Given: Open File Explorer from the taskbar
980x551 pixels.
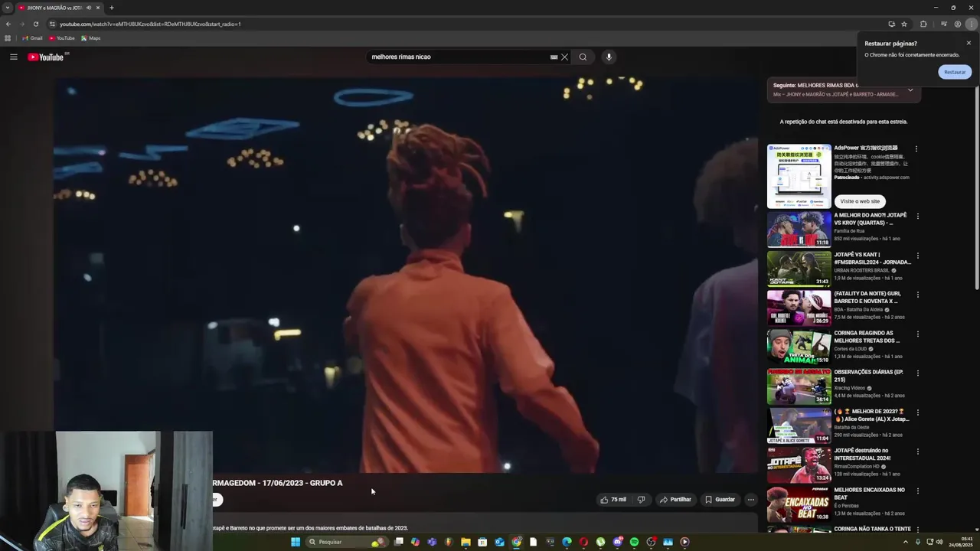Looking at the screenshot, I should [x=465, y=542].
